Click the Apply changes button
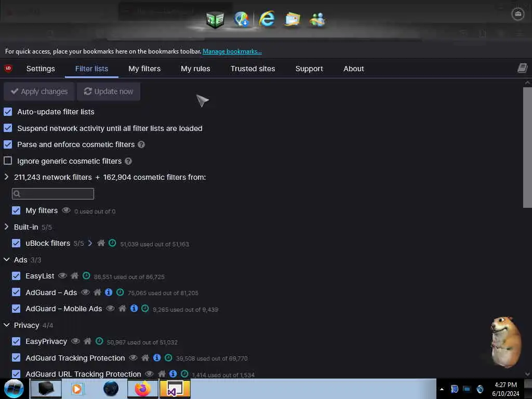This screenshot has height=399, width=532. pos(39,91)
